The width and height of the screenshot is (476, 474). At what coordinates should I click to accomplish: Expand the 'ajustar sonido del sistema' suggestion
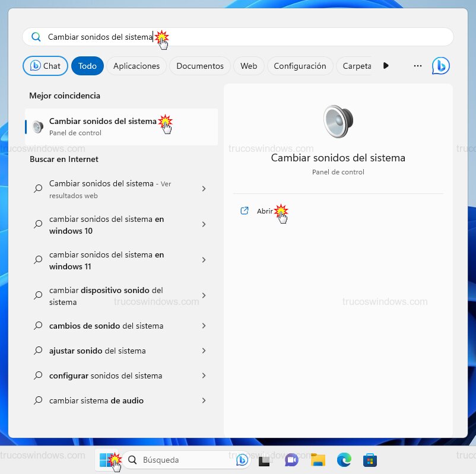coord(204,351)
